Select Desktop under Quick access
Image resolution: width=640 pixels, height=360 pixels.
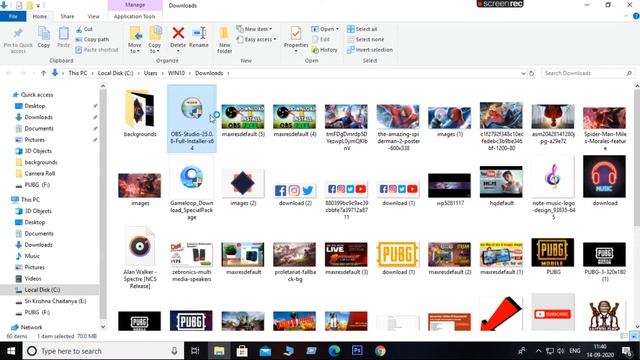[x=35, y=106]
